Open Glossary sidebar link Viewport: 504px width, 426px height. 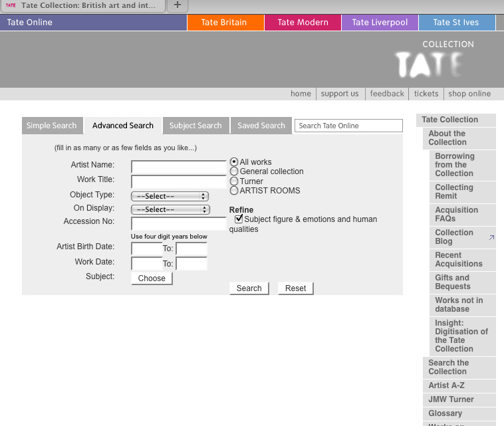[459, 413]
